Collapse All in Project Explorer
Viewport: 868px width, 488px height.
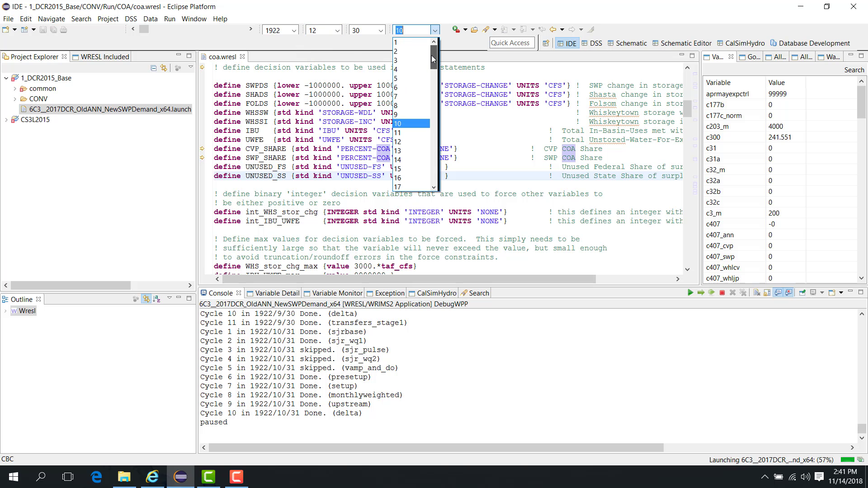tap(154, 68)
